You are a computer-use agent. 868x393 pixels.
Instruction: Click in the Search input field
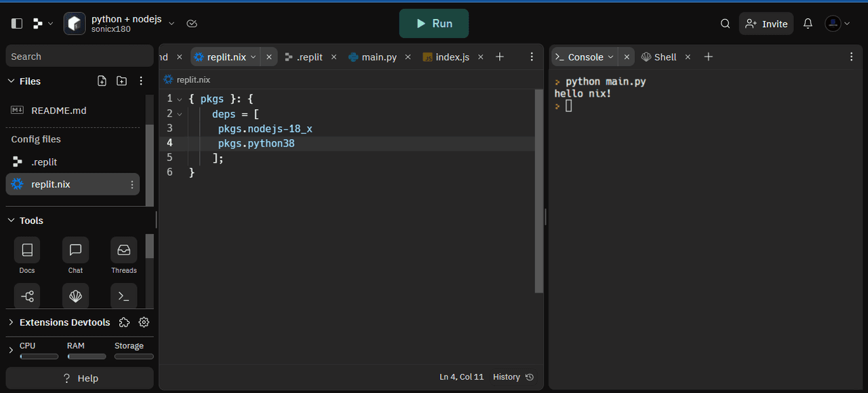click(x=78, y=56)
